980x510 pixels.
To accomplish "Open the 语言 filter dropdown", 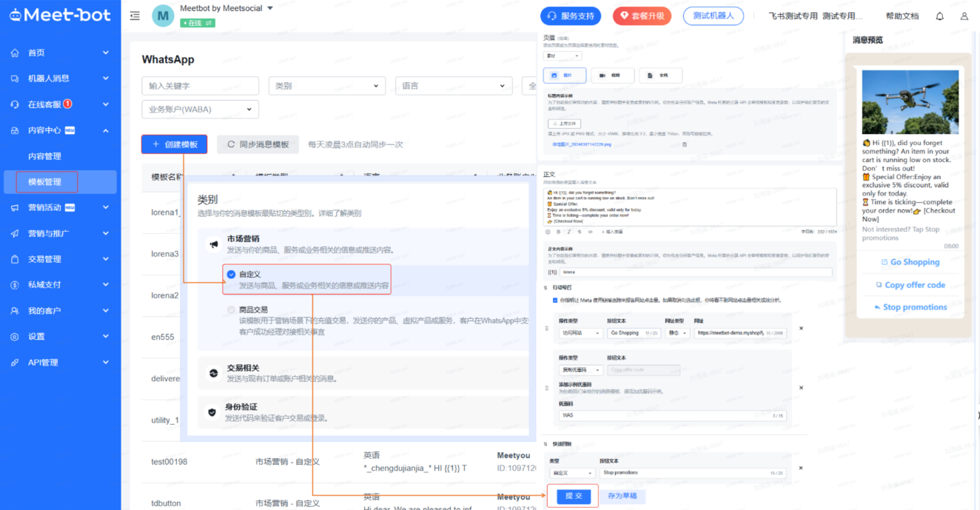I will click(x=454, y=86).
